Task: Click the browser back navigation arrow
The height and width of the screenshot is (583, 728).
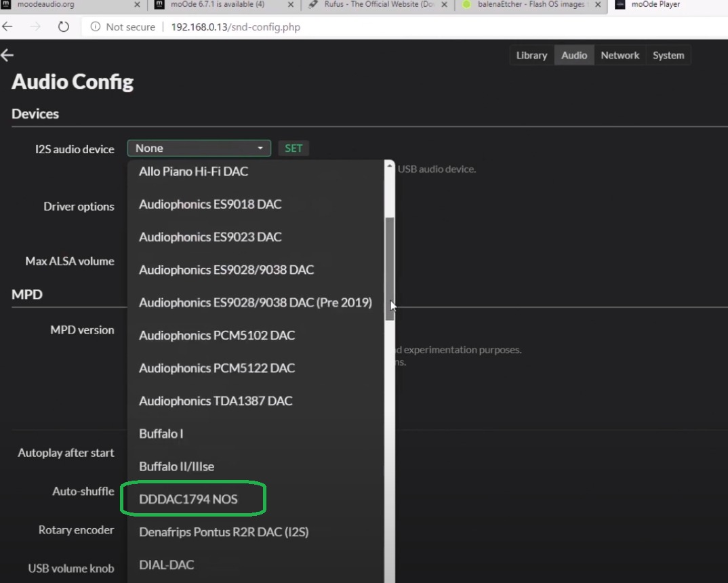Action: (7, 26)
